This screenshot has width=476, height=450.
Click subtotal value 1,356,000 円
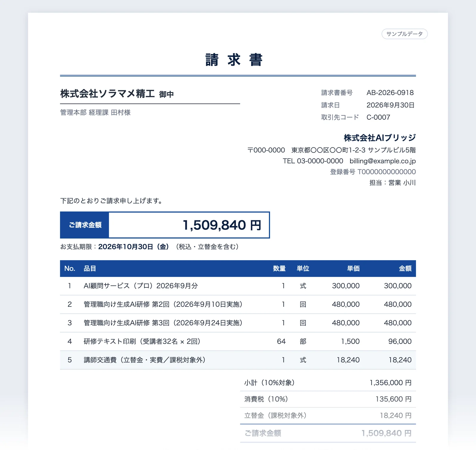coord(390,383)
